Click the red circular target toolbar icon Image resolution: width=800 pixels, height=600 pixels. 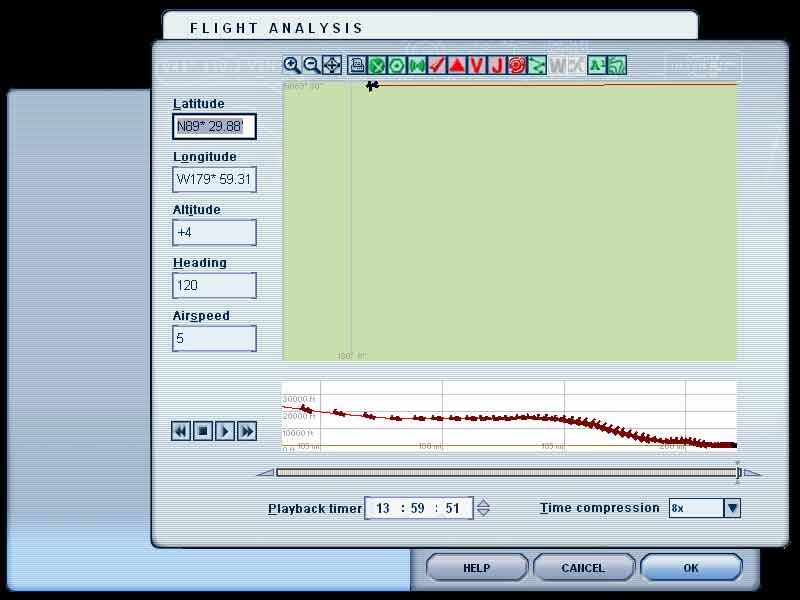coord(517,66)
